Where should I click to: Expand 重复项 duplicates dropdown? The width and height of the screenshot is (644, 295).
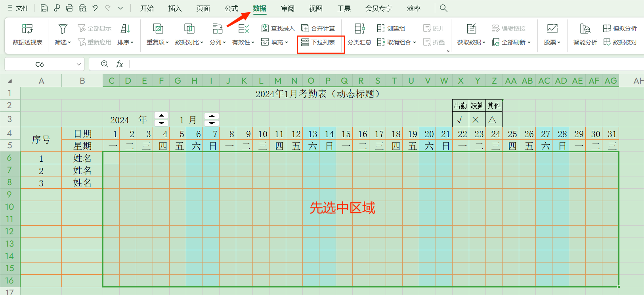click(x=167, y=42)
